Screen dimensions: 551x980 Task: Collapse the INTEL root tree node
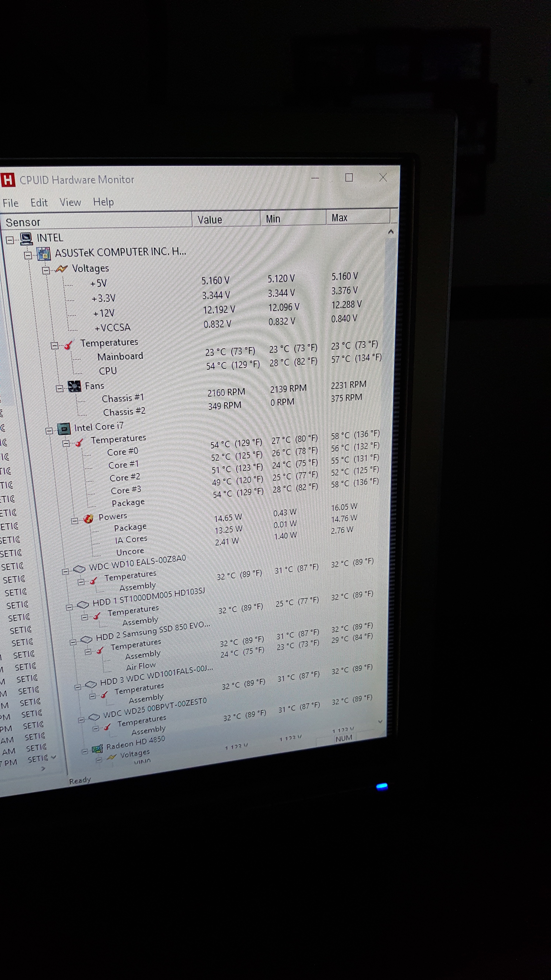[10, 240]
